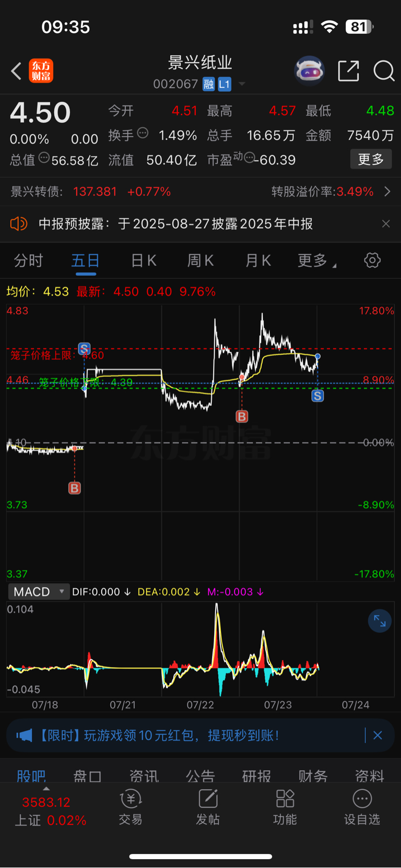Screen dimensions: 401x868
Task: Switch to 股吧 tab
Action: [x=31, y=776]
